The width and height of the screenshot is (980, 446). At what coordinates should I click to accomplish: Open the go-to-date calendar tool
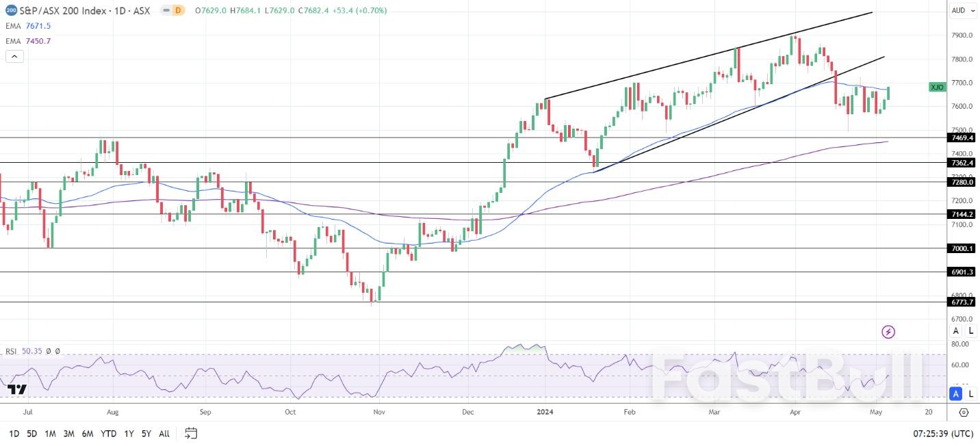tap(190, 433)
